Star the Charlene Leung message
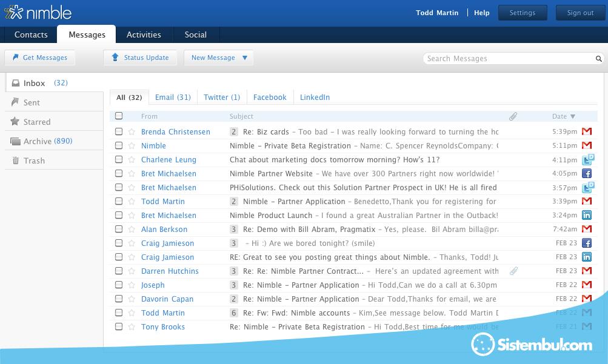 pyautogui.click(x=132, y=159)
